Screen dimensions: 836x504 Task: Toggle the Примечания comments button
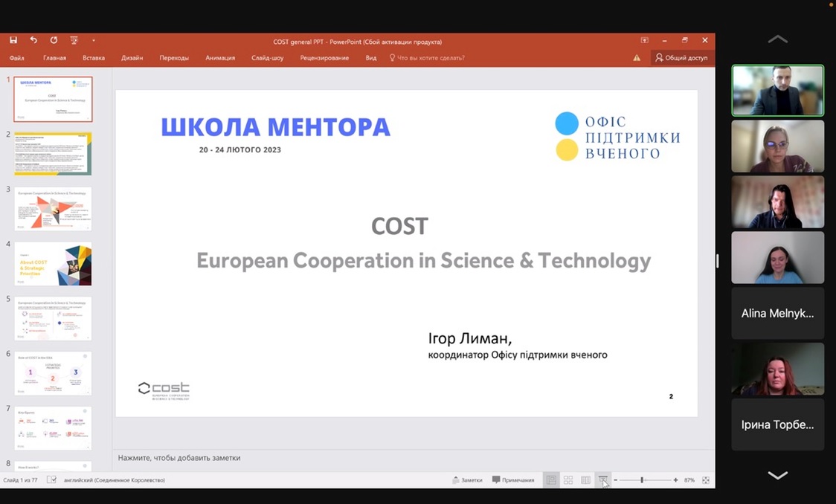tap(513, 480)
